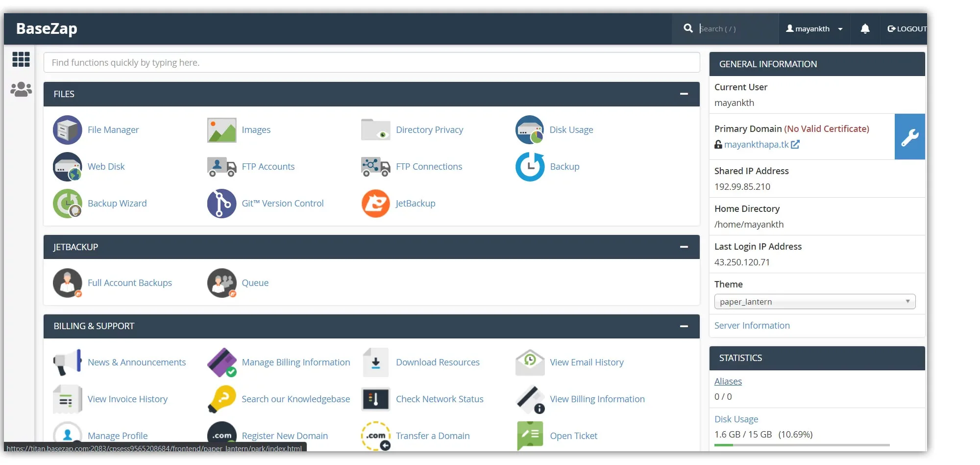
Task: Open the Register New Domain .com icon
Action: (221, 436)
